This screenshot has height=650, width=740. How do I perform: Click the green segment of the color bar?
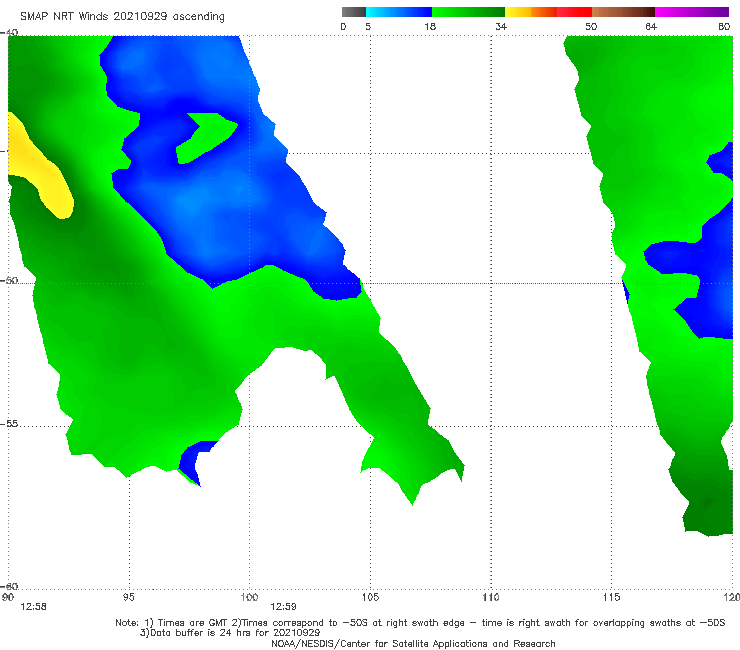pyautogui.click(x=468, y=12)
